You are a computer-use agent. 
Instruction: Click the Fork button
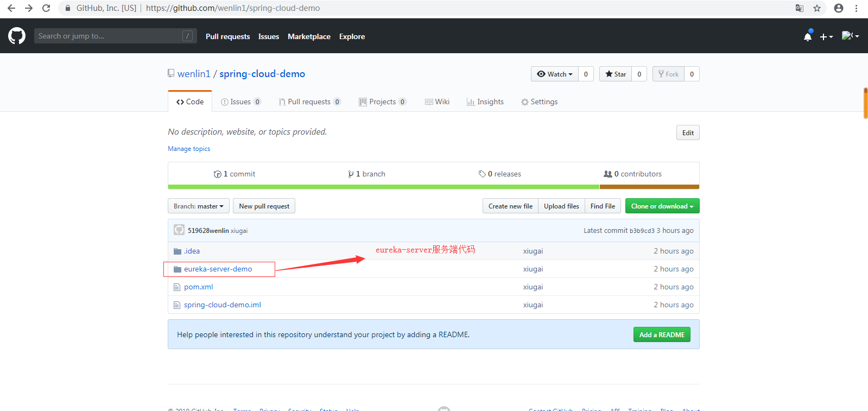point(668,74)
